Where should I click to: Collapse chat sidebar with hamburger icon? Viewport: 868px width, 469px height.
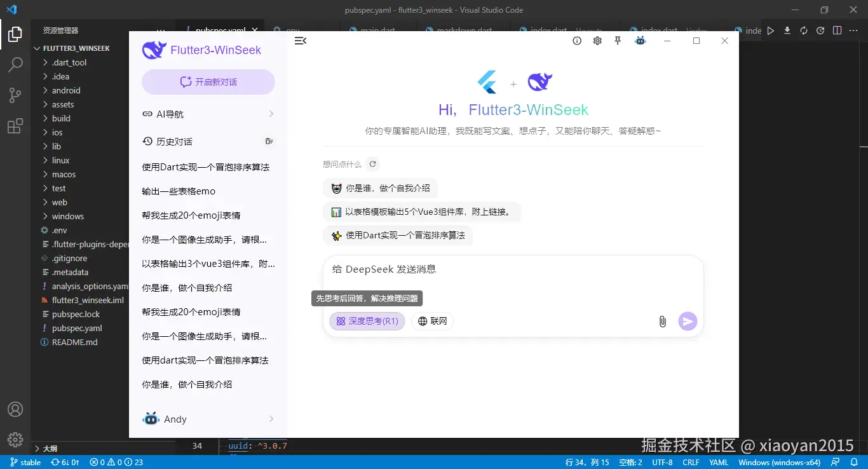coord(300,40)
